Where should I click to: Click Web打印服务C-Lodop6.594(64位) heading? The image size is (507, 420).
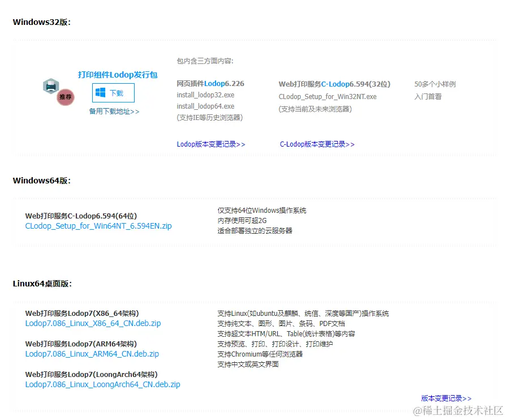(x=81, y=216)
